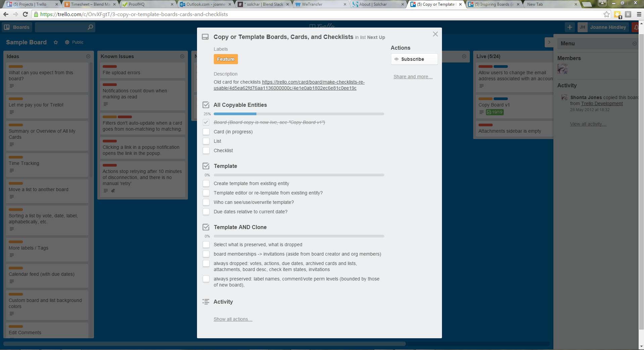The height and width of the screenshot is (350, 644).
Task: Click the plus create icon in header
Action: (570, 27)
